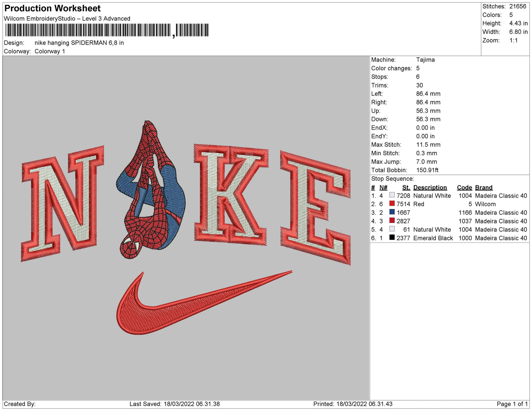
Task: Click the Stitches count 21656
Action: click(x=517, y=6)
